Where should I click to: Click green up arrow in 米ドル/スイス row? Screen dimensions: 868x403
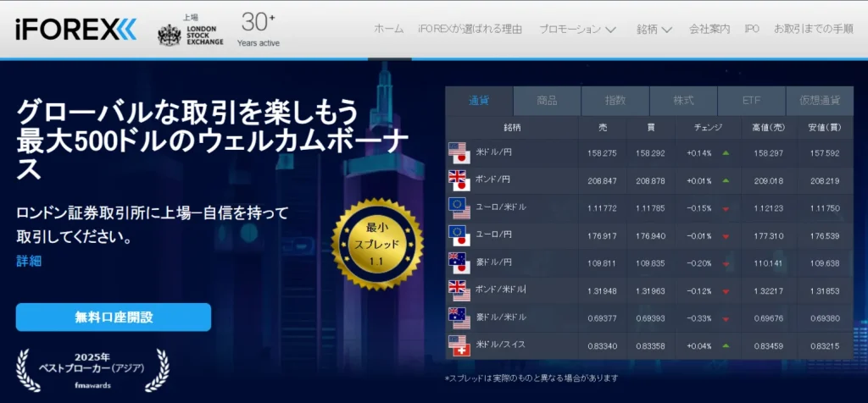[726, 346]
